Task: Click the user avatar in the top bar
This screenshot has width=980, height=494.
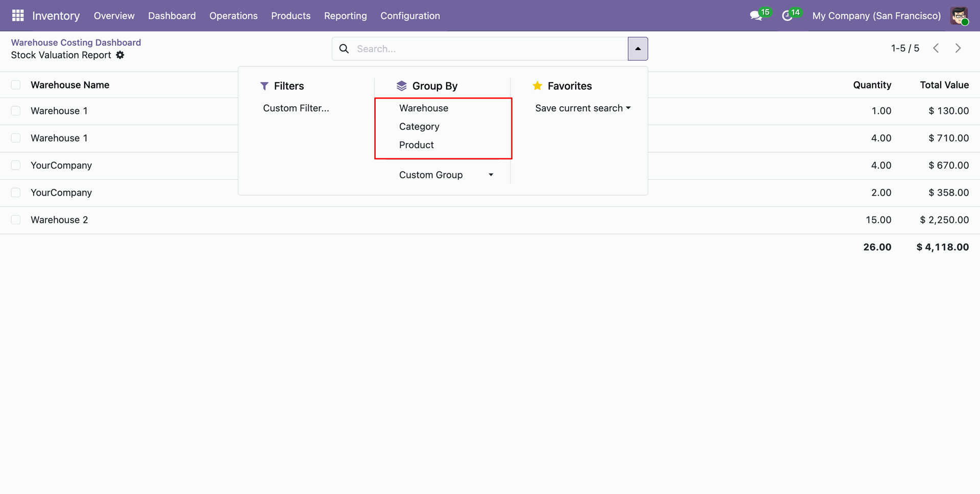Action: [959, 16]
